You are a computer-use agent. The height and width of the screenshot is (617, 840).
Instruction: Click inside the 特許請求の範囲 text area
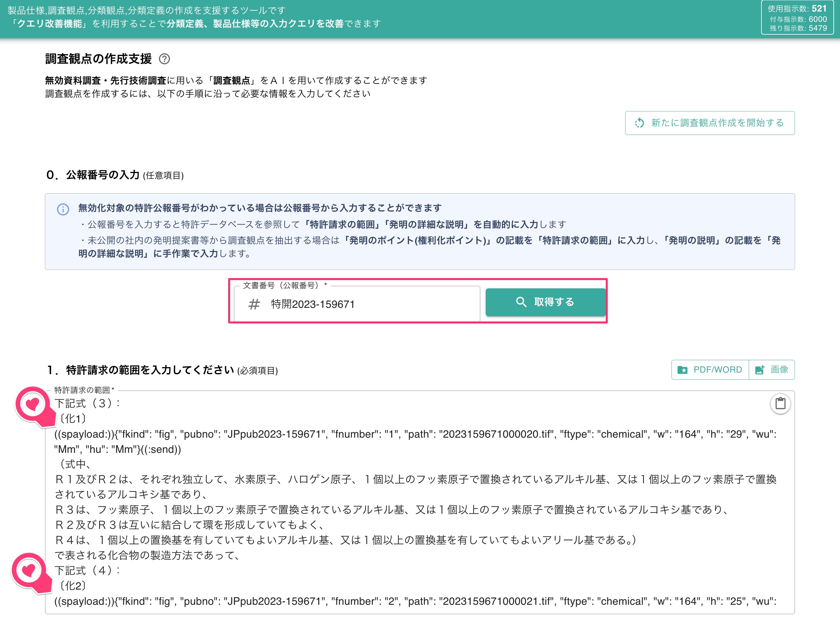coord(420,502)
